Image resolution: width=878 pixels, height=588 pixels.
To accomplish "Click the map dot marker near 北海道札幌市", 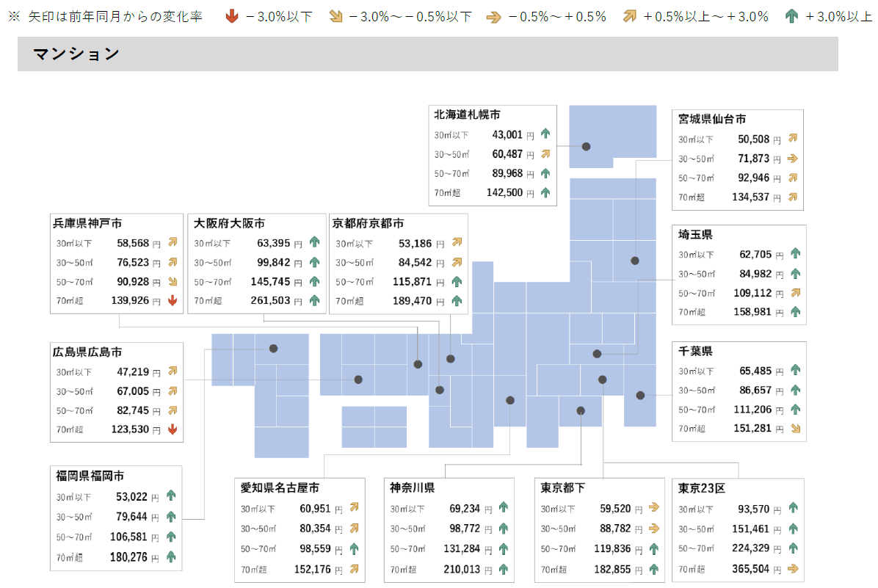I will tap(586, 146).
